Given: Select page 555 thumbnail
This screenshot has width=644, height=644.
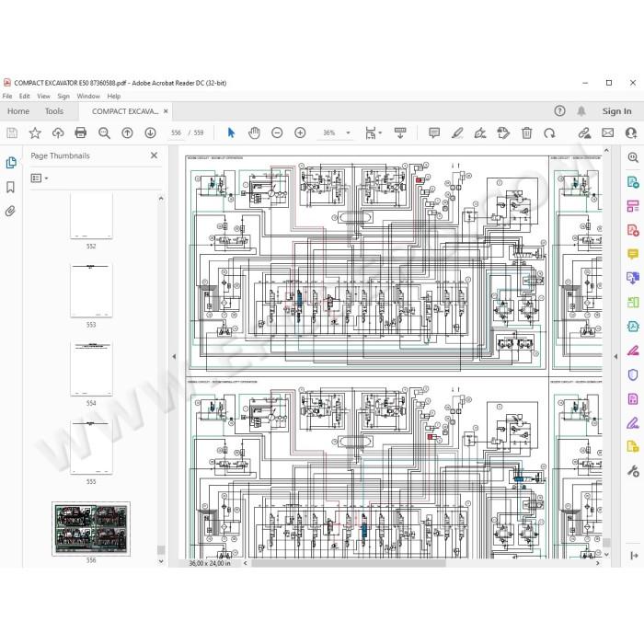Looking at the screenshot, I should tap(91, 447).
